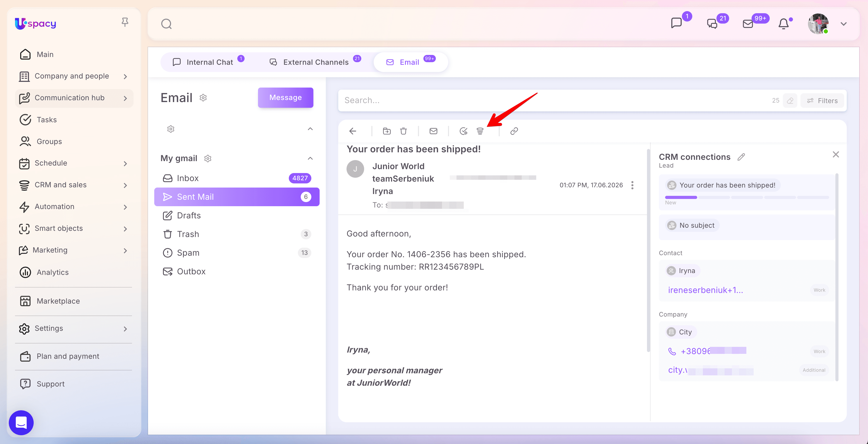Expand CRM and sales submenu arrow
The width and height of the screenshot is (868, 444).
coord(125,185)
